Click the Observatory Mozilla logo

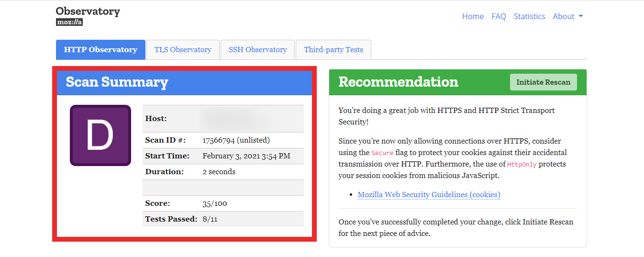pyautogui.click(x=88, y=16)
